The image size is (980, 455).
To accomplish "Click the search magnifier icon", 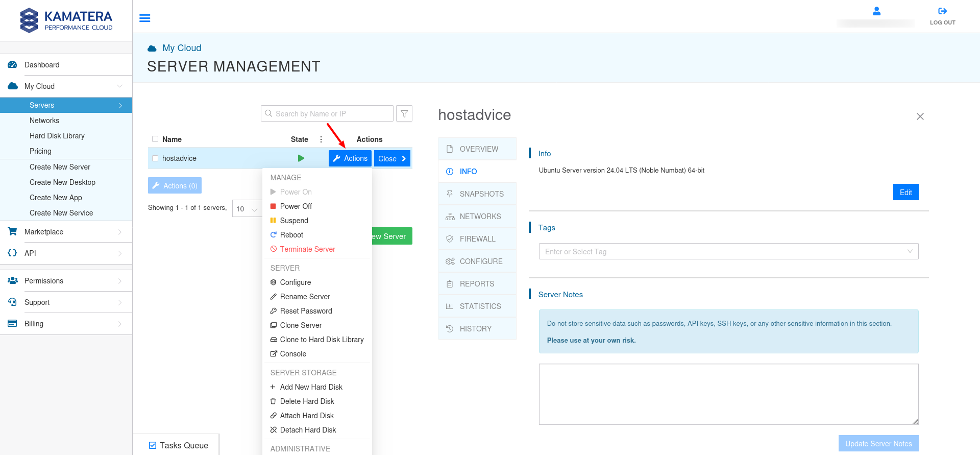I will (x=268, y=113).
